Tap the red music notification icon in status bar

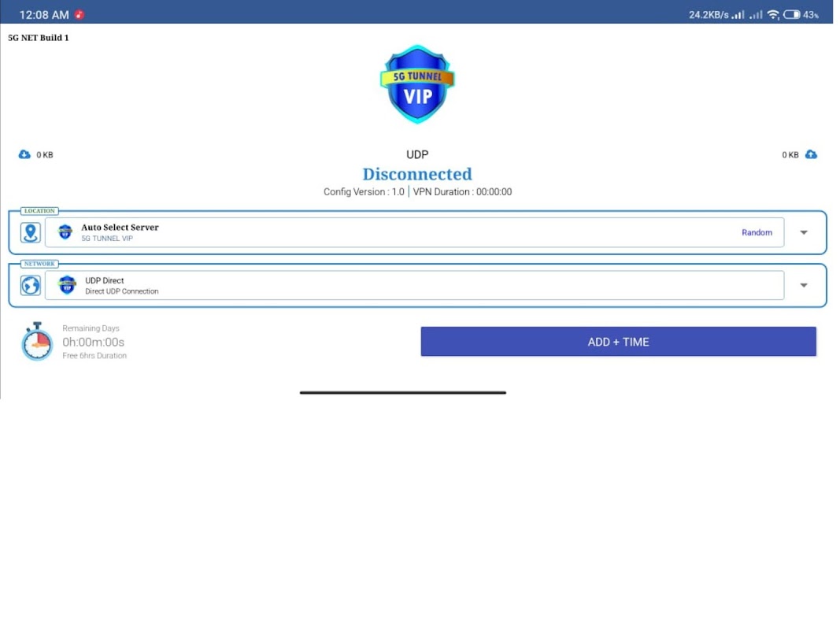(80, 14)
